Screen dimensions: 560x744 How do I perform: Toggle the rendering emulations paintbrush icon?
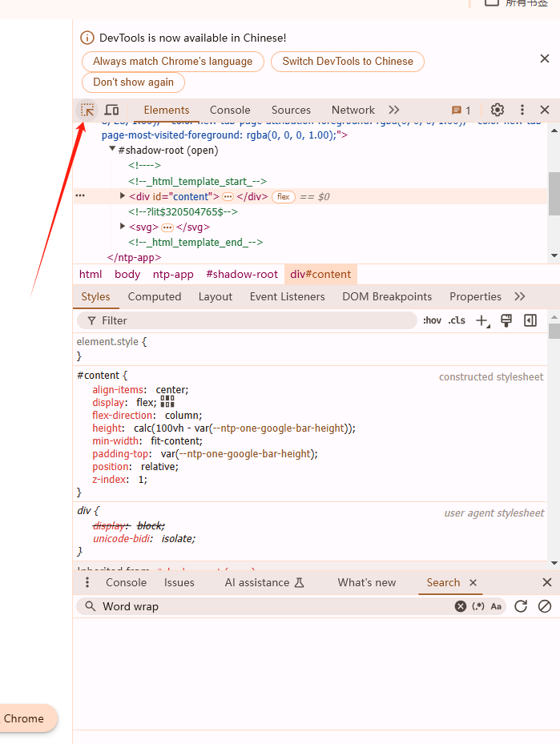click(x=506, y=321)
